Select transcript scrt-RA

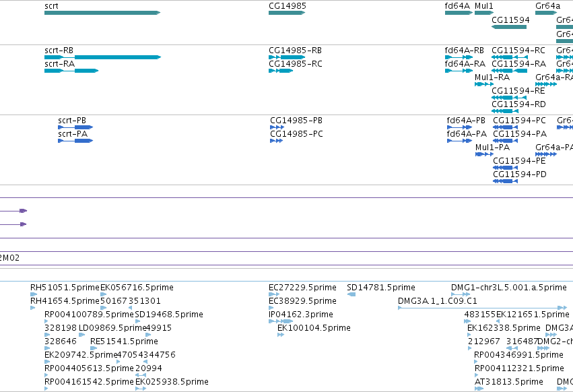point(71,71)
